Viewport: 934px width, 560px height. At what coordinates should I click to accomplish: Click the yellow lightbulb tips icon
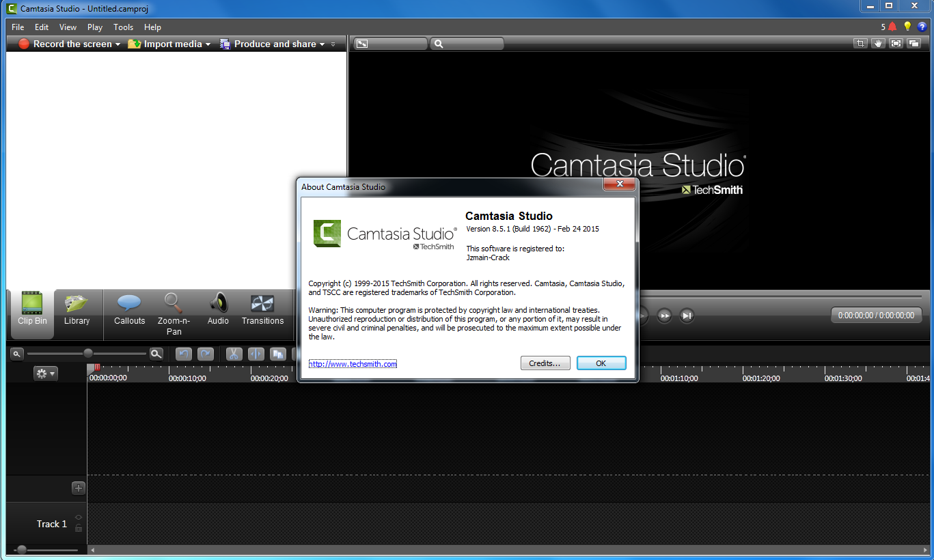pyautogui.click(x=907, y=27)
